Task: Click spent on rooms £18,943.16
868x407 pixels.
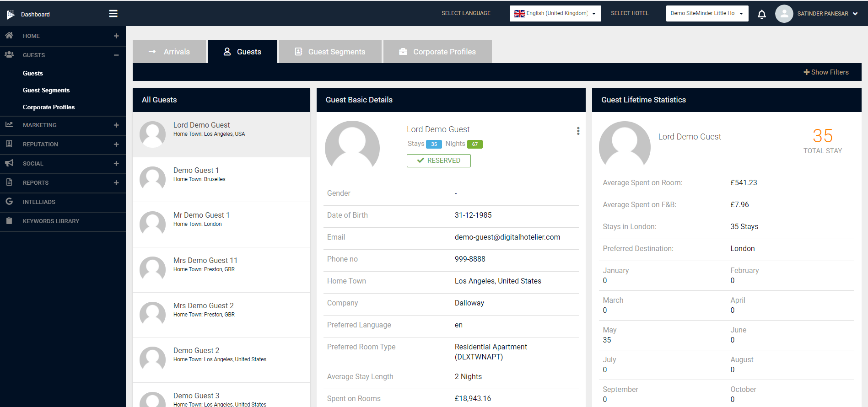Action: point(473,398)
